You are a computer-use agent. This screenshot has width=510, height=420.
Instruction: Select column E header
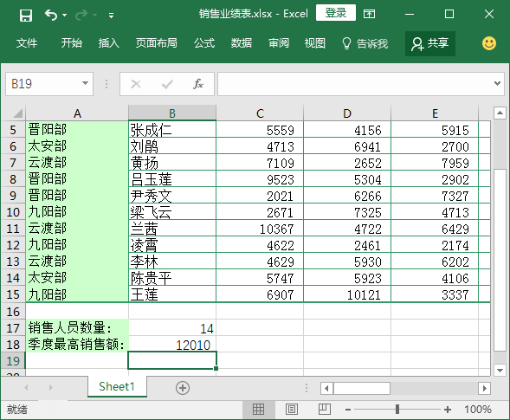435,113
